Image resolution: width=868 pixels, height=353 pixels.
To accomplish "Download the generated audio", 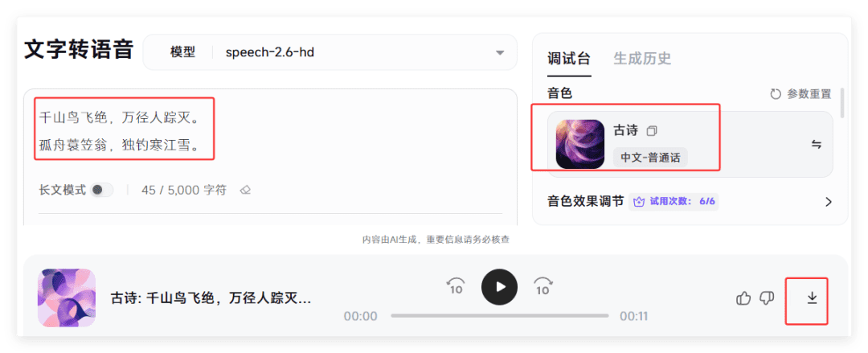I will pyautogui.click(x=812, y=298).
